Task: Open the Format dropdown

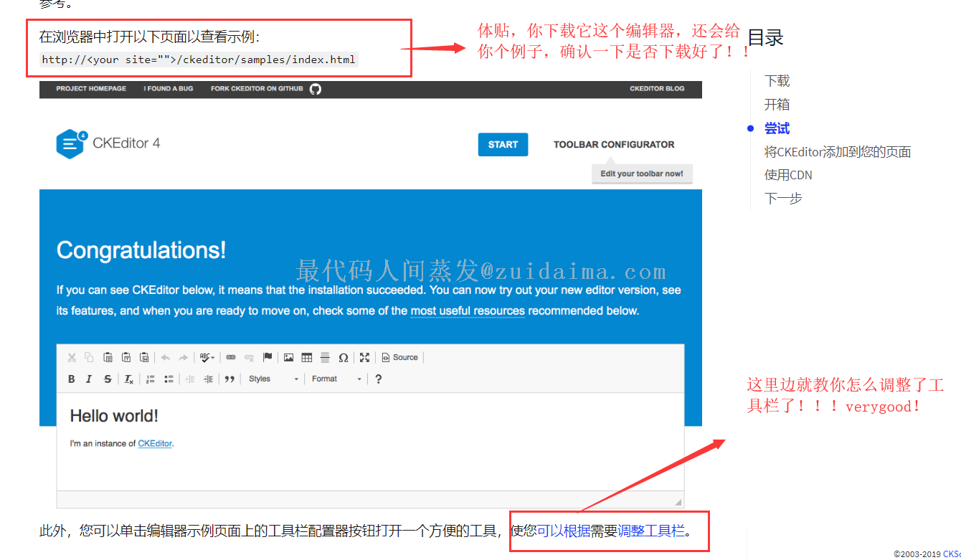Action: (x=337, y=379)
